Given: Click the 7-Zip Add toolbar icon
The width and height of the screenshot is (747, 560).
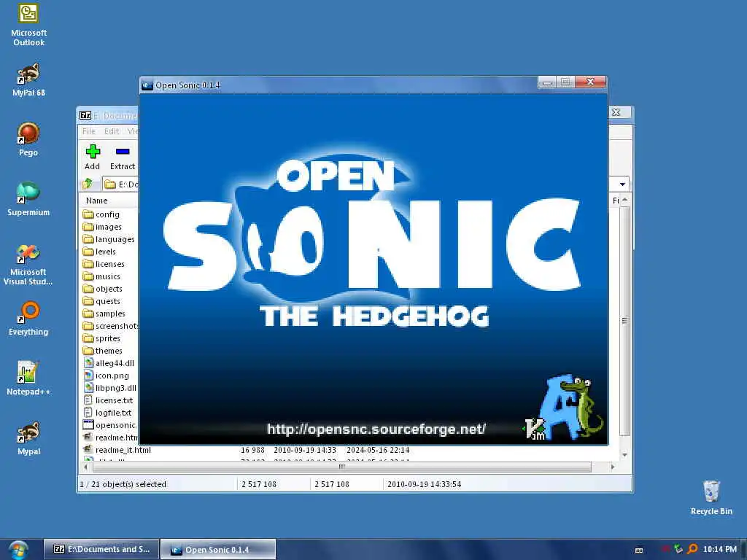Looking at the screenshot, I should pyautogui.click(x=93, y=157).
